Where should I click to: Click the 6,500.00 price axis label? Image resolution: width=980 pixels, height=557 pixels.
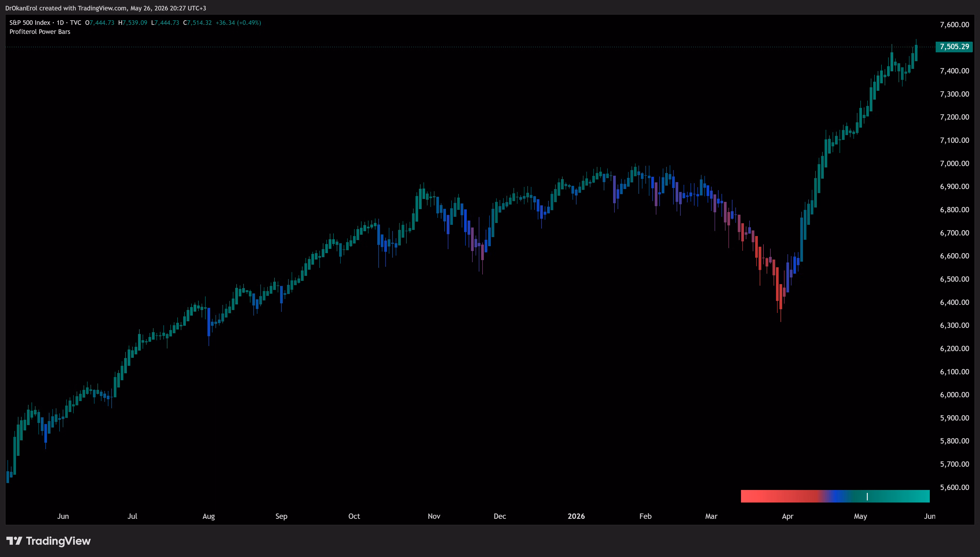pyautogui.click(x=954, y=279)
